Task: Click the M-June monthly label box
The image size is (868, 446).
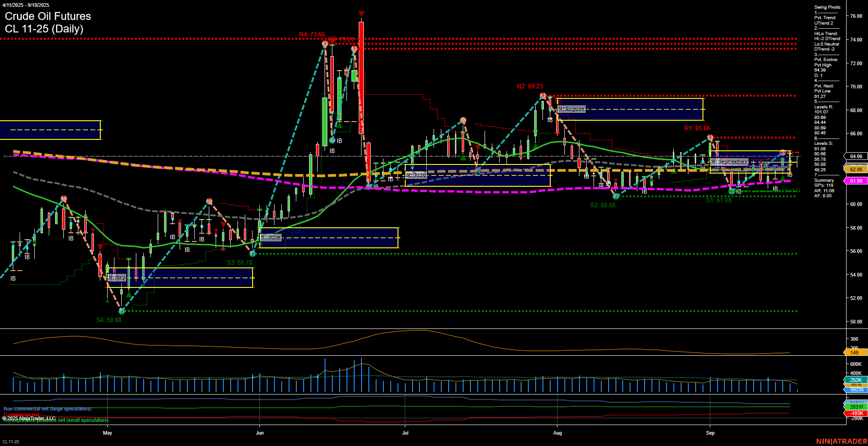Action: pyautogui.click(x=271, y=237)
